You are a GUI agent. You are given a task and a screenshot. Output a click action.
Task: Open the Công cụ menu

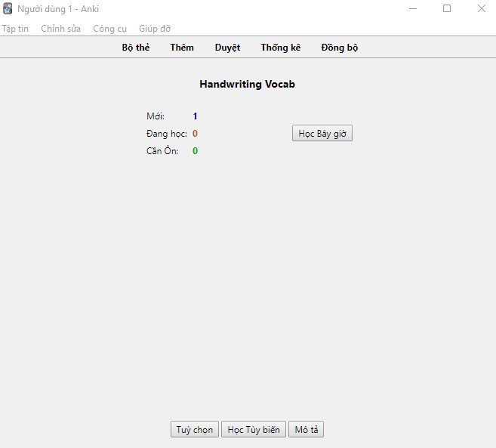[x=109, y=29]
